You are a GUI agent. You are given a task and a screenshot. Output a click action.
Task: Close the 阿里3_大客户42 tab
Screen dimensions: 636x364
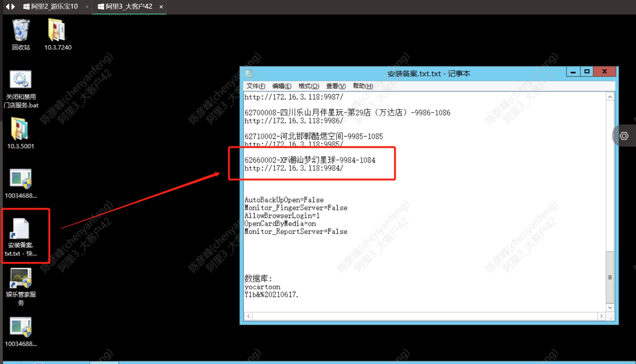click(x=161, y=7)
